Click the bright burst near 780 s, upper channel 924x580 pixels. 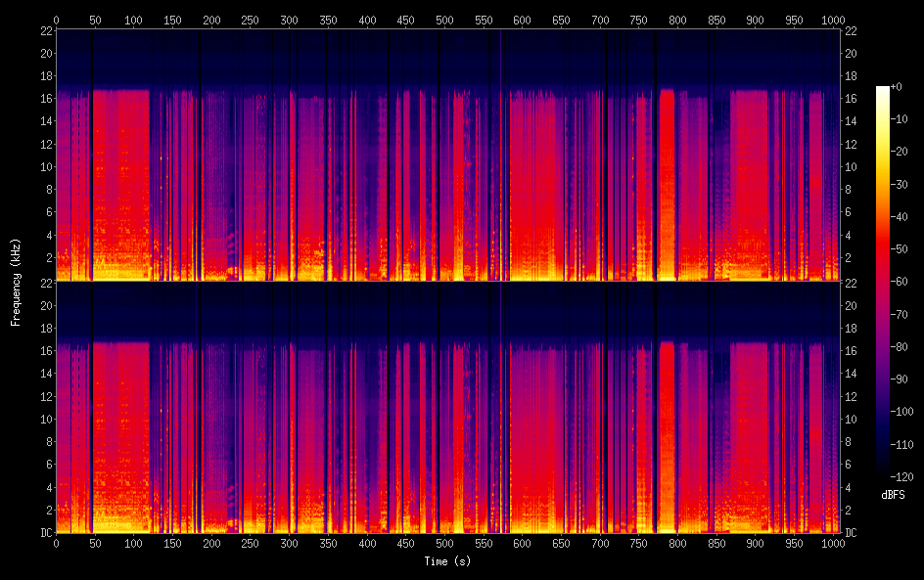(x=668, y=176)
